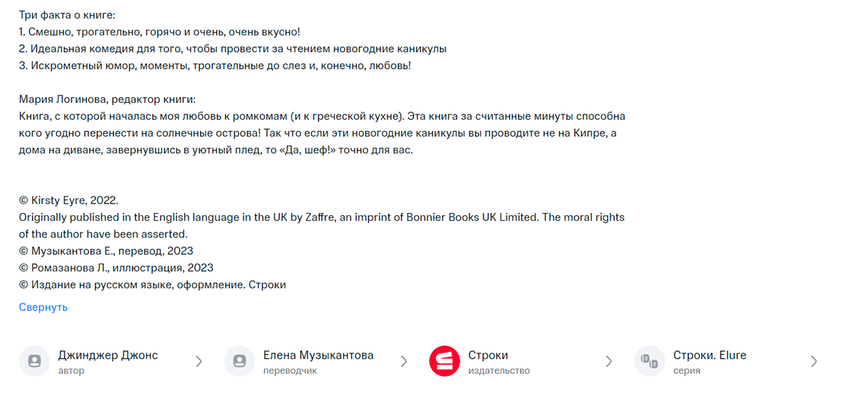Open translator name Елена Музыкантова
The width and height of the screenshot is (868, 399).
tap(318, 355)
